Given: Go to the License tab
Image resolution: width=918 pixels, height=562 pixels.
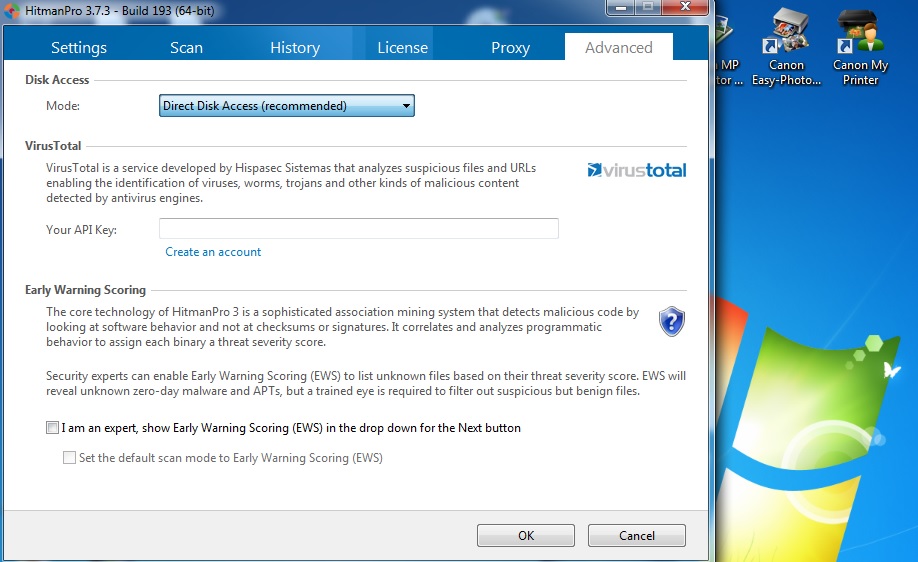Looking at the screenshot, I should [x=402, y=47].
